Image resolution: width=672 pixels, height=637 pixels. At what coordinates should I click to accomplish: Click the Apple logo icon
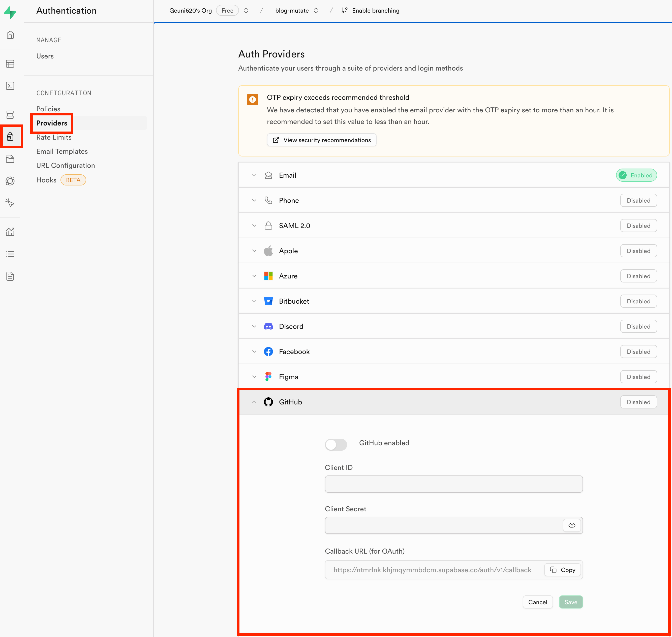tap(268, 250)
